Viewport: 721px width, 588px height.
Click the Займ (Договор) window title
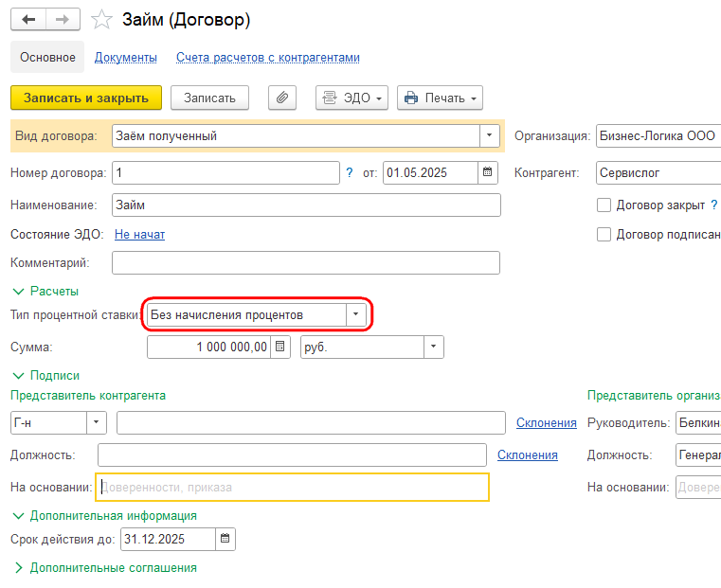(187, 20)
